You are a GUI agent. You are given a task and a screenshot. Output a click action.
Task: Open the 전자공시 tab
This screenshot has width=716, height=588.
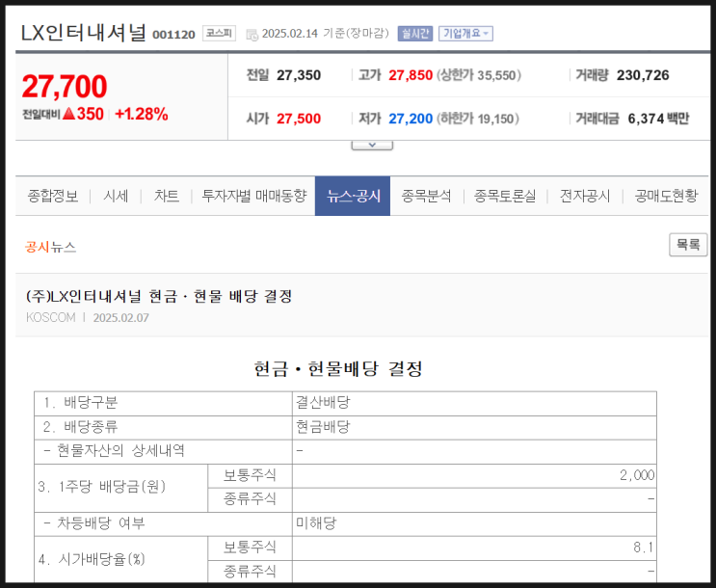pos(585,196)
